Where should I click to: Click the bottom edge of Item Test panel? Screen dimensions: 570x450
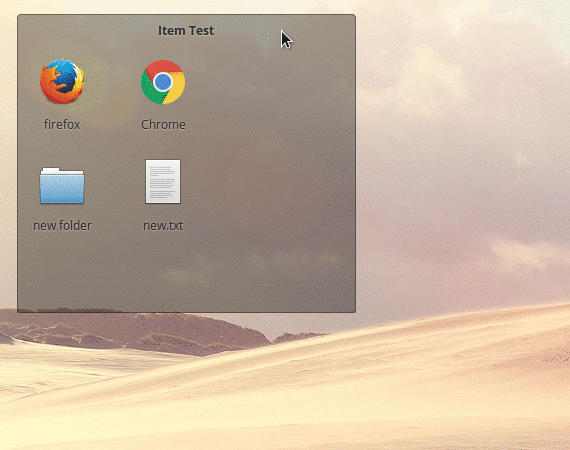tap(186, 312)
